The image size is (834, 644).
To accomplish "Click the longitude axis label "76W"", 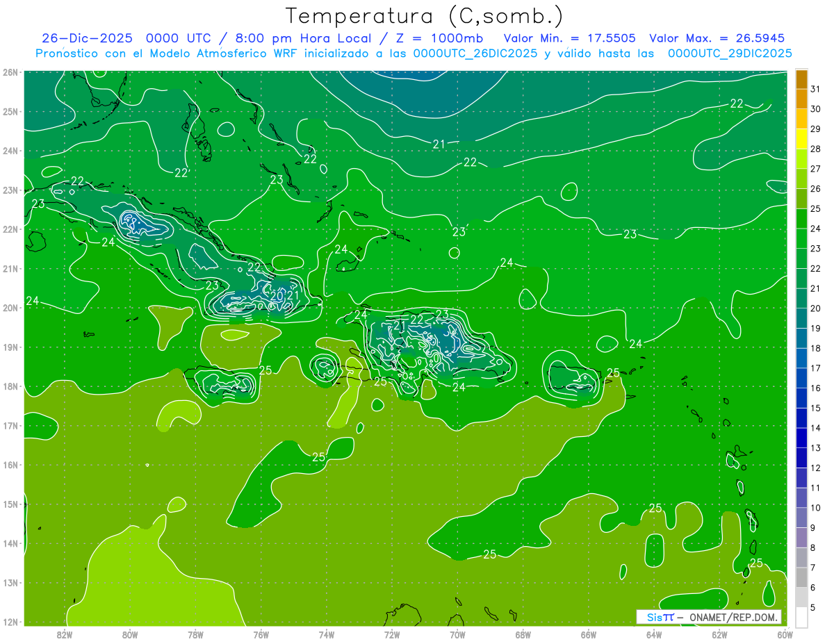I will click(x=261, y=634).
